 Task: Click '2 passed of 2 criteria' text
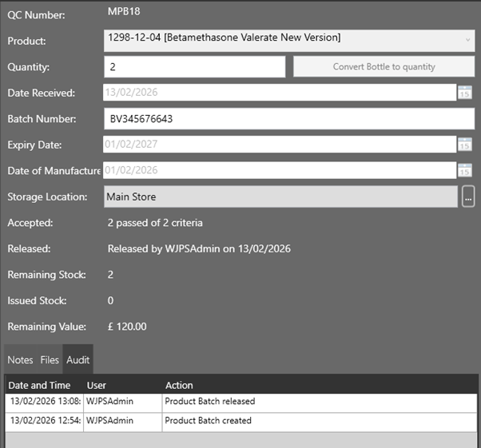[155, 223]
